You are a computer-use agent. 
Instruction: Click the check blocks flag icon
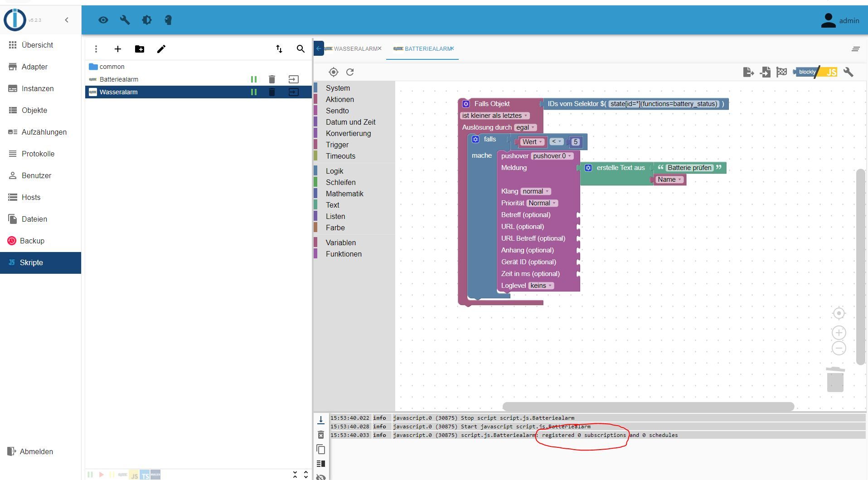[781, 72]
